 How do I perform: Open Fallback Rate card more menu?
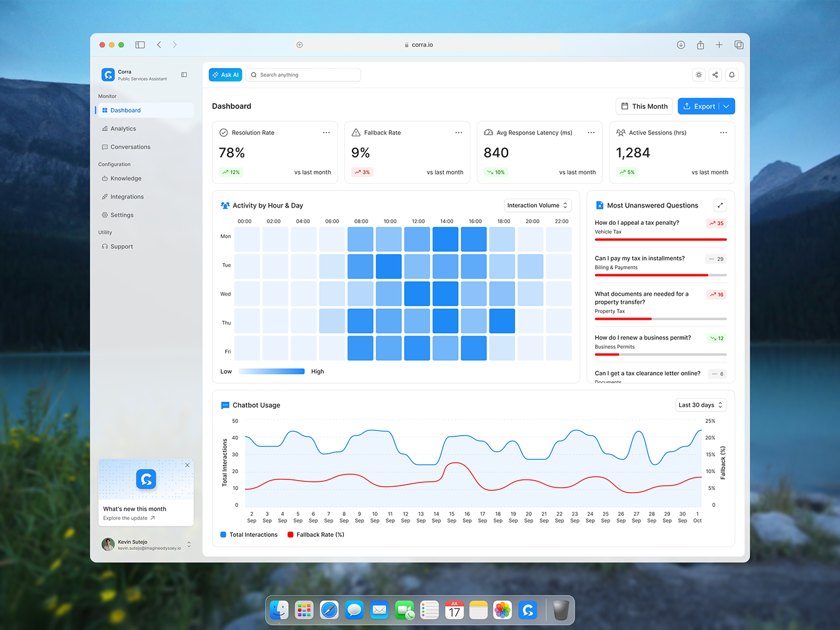click(x=459, y=132)
